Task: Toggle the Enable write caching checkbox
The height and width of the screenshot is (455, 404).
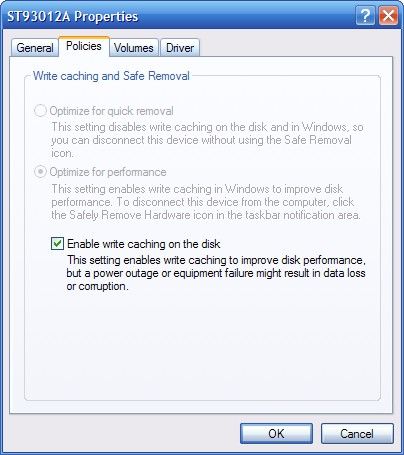Action: tap(57, 243)
